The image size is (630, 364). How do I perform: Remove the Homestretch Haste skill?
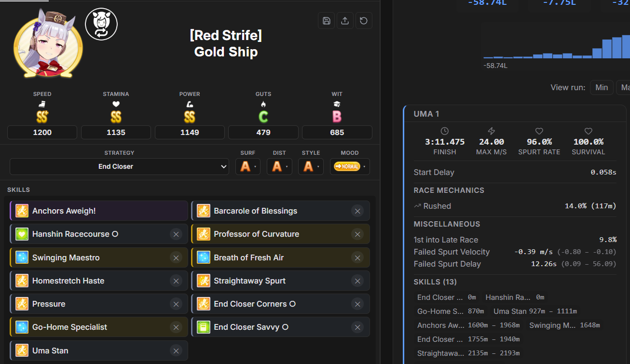click(176, 281)
